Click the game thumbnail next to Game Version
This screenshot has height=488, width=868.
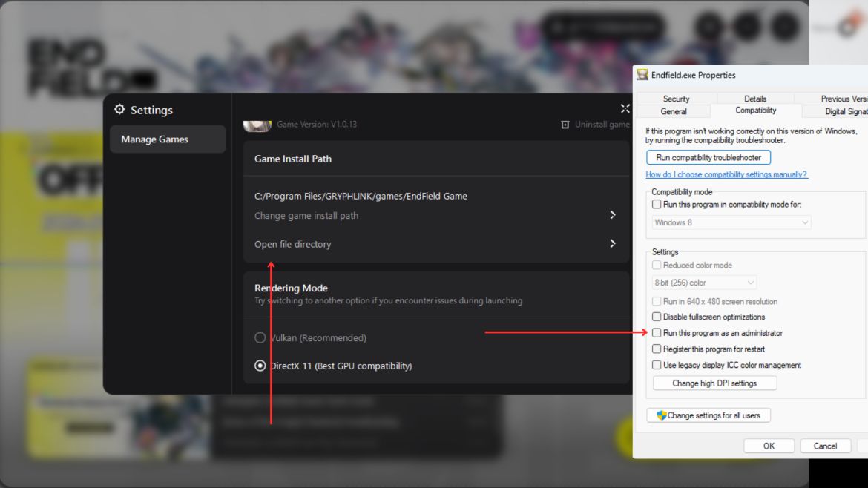pyautogui.click(x=257, y=125)
